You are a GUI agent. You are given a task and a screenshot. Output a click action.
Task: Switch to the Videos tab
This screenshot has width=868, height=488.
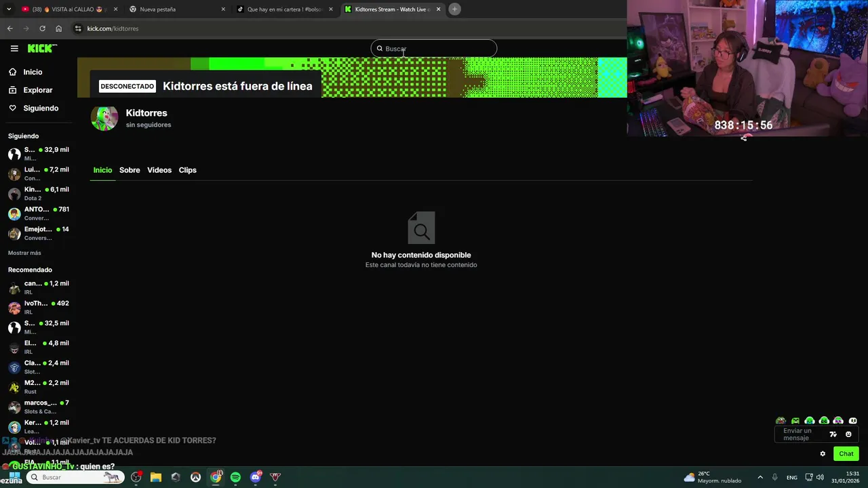(159, 170)
